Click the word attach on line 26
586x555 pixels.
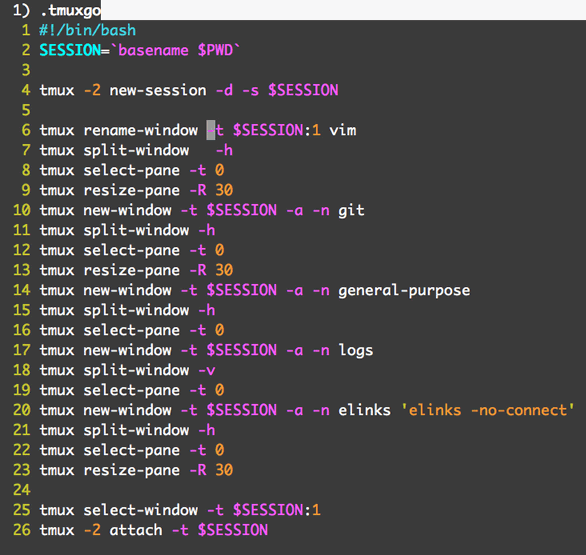coord(136,530)
